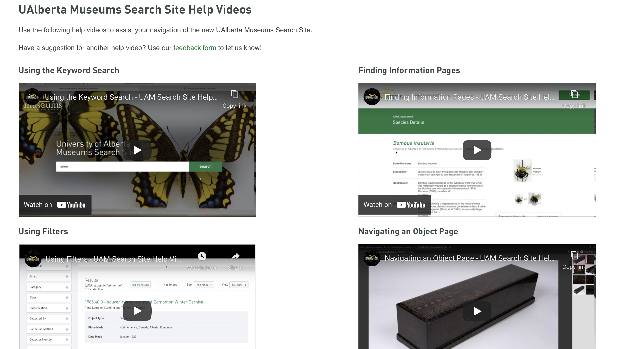
Task: Play the Using Filters video
Action: pos(137,311)
